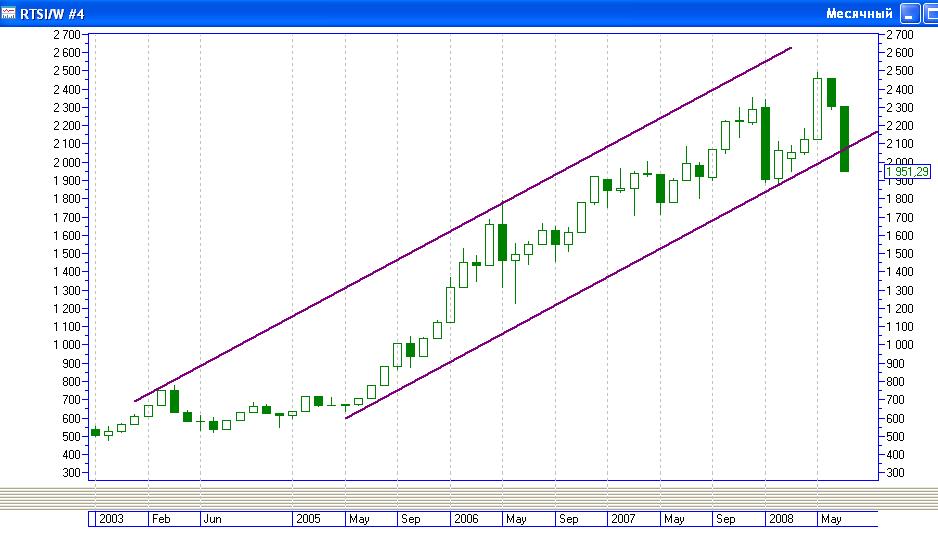Click the Месячный timeframe label
Image resolution: width=938 pixels, height=544 pixels.
click(859, 13)
